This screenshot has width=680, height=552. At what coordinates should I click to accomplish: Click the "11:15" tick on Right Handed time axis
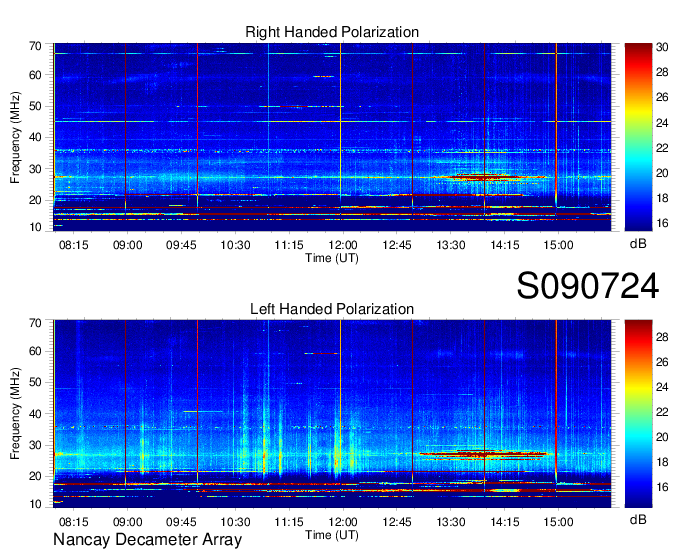pos(289,245)
